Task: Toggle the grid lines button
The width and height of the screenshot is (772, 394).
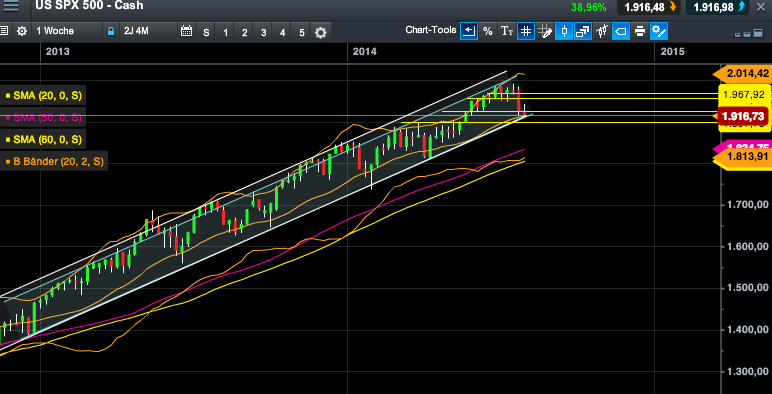Action: pyautogui.click(x=526, y=32)
